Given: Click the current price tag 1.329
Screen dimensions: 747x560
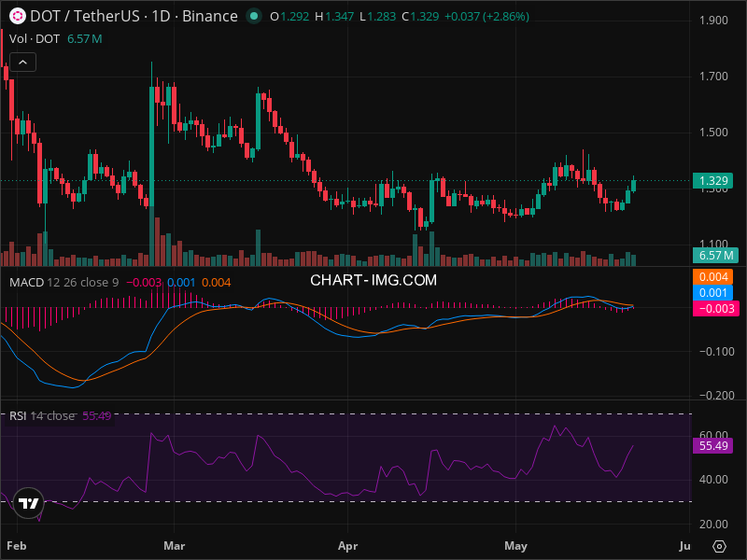Looking at the screenshot, I should tap(712, 181).
